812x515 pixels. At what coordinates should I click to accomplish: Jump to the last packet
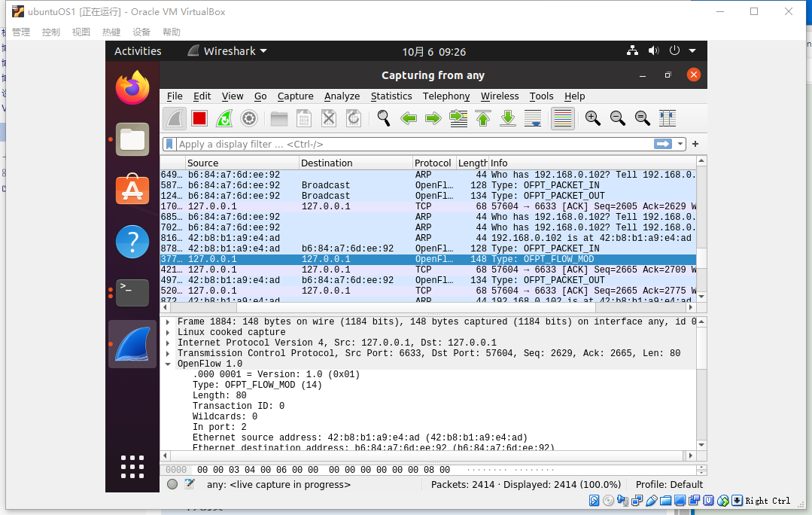pyautogui.click(x=508, y=119)
